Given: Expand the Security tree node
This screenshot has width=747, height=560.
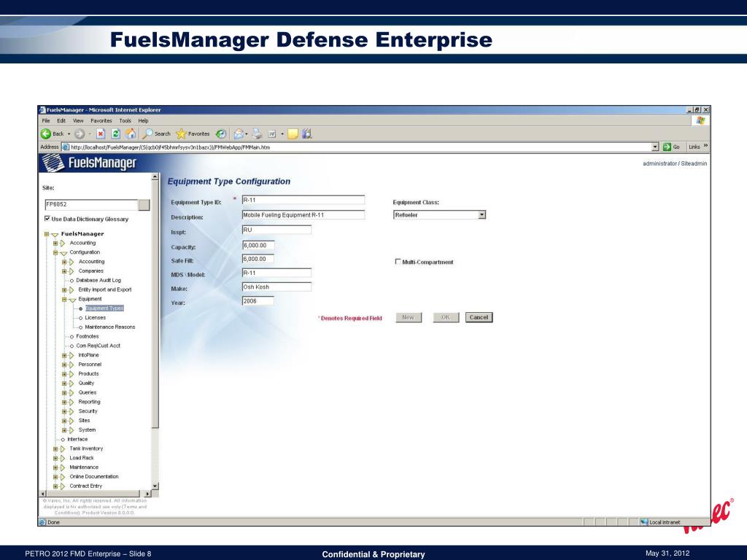Looking at the screenshot, I should [64, 411].
